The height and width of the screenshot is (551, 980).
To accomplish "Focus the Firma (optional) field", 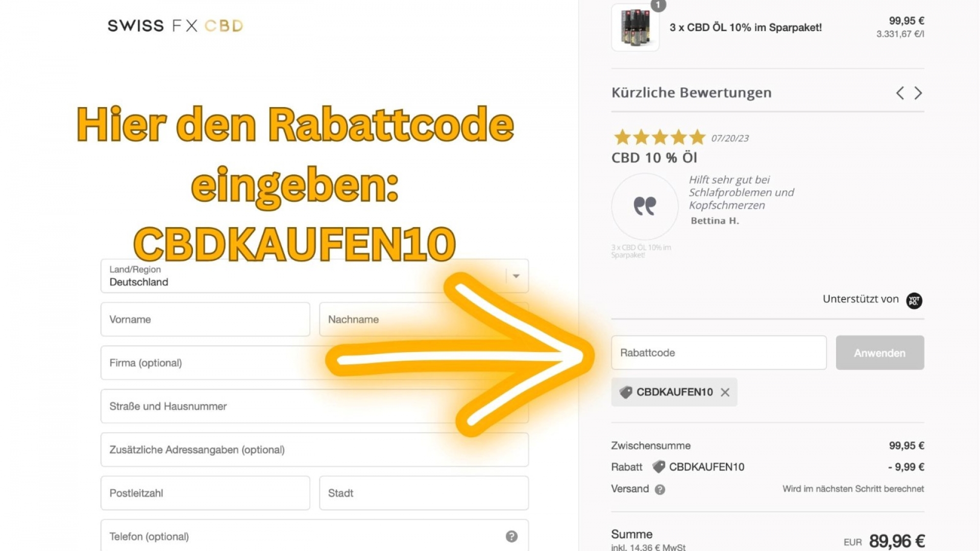I will 315,363.
